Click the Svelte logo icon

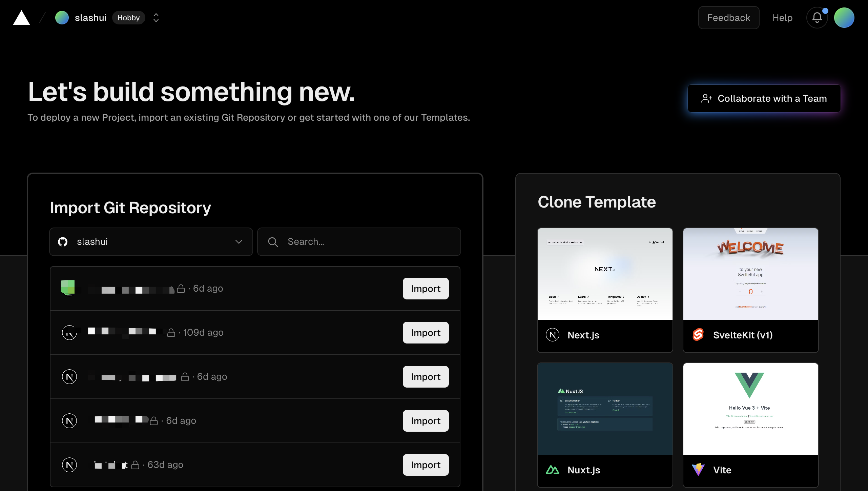coord(698,335)
